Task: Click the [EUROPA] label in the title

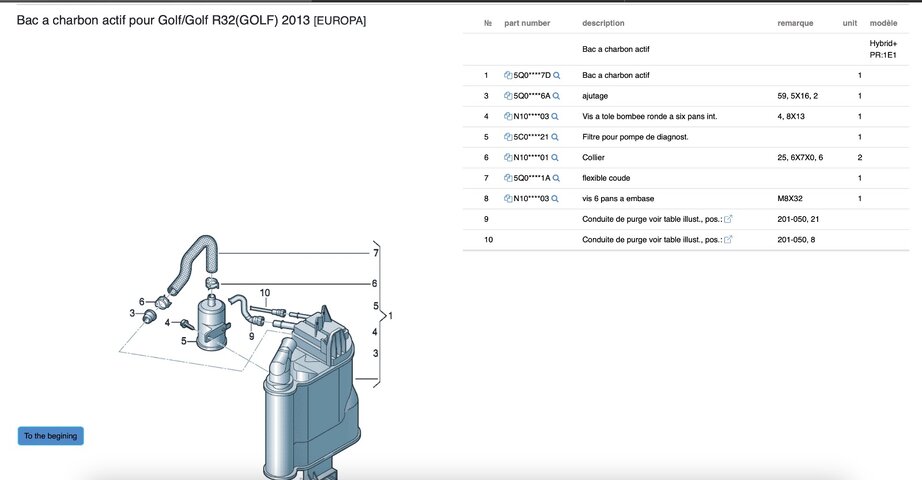Action: click(340, 21)
